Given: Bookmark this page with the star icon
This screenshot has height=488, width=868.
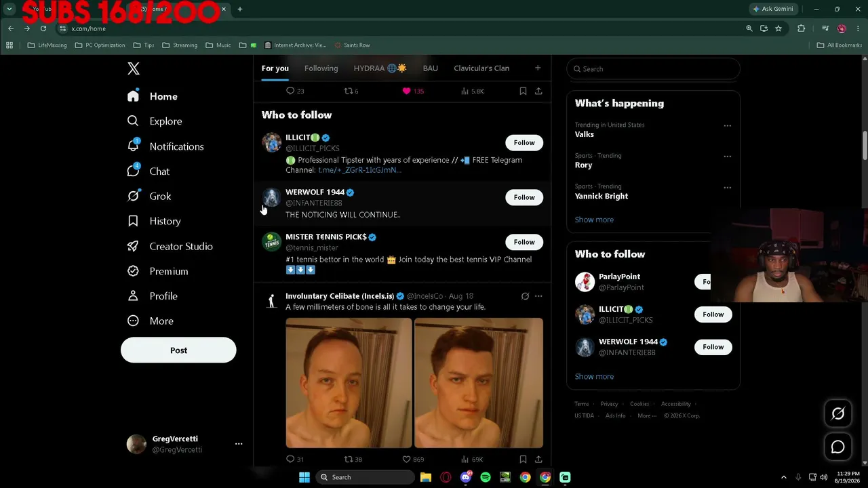Looking at the screenshot, I should tap(778, 28).
